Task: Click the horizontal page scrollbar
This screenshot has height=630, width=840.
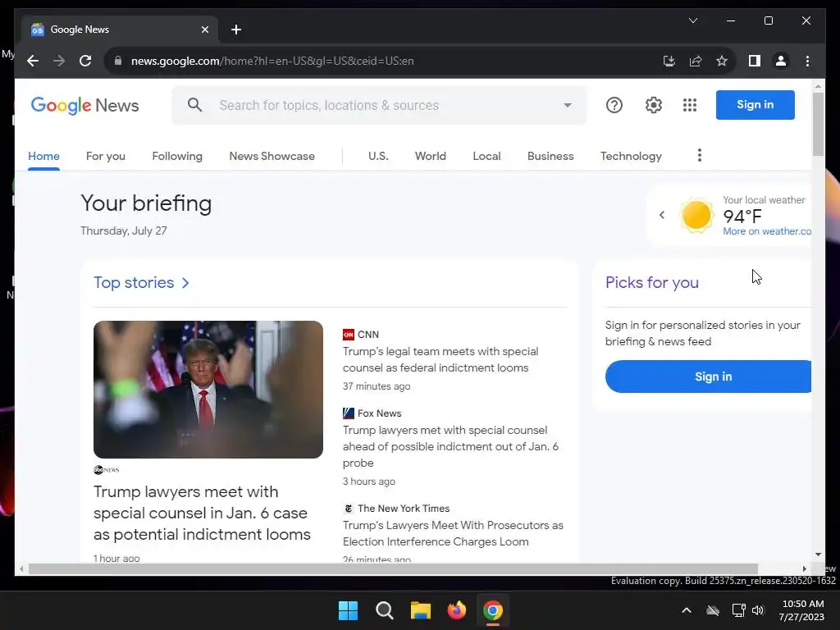Action: (393, 569)
